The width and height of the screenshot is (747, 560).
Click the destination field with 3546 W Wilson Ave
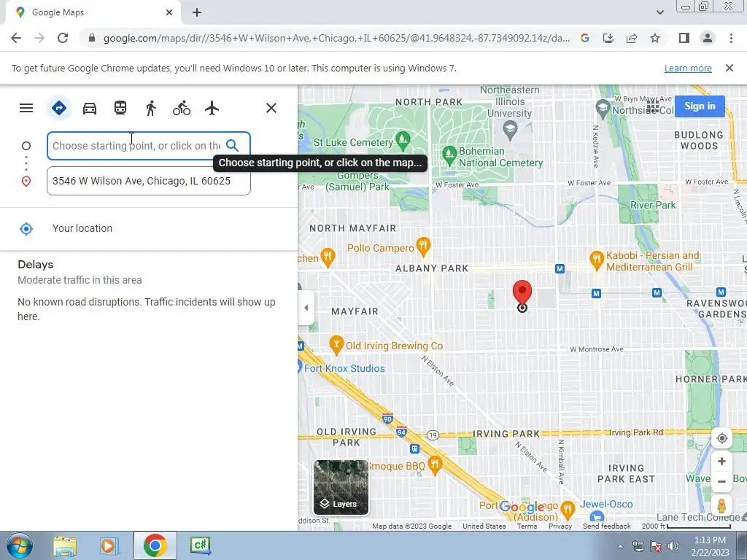pyautogui.click(x=149, y=181)
